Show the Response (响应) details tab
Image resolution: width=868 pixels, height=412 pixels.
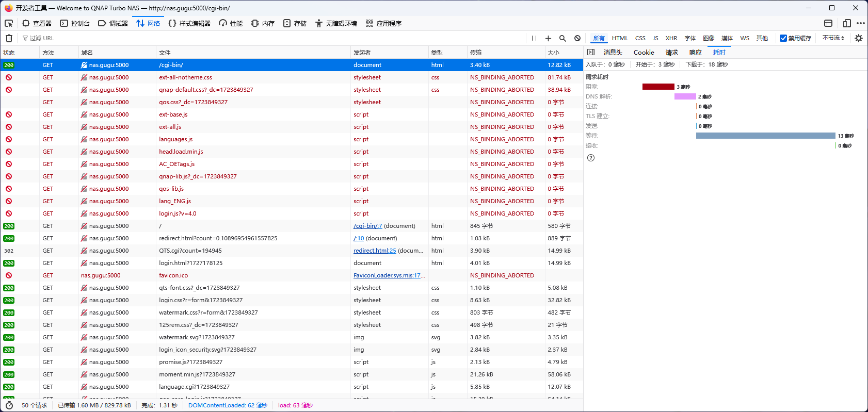tap(696, 52)
